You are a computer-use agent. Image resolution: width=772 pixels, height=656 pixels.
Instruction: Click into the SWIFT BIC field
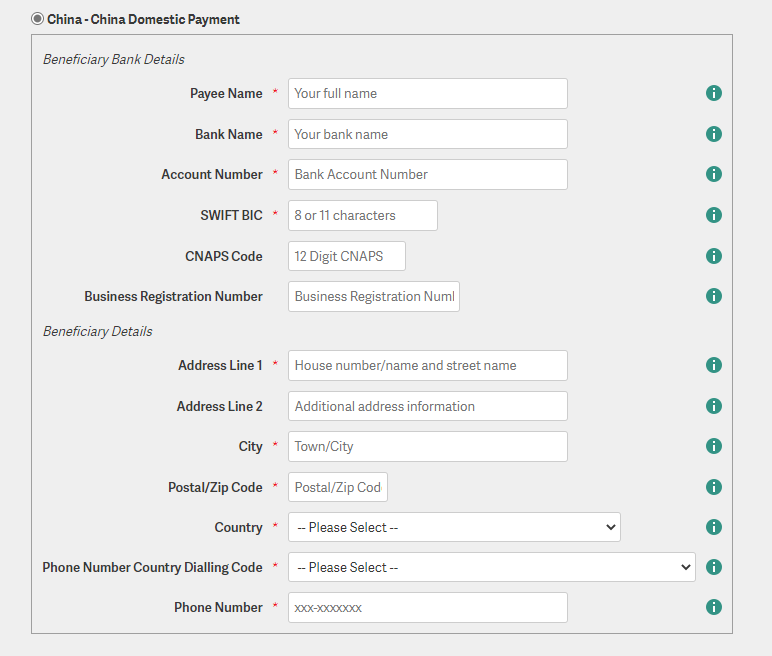point(362,215)
